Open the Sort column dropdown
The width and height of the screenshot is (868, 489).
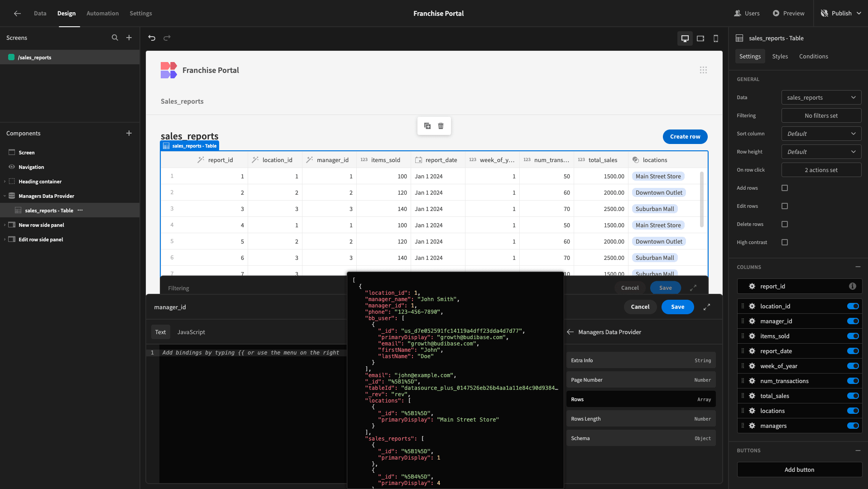coord(821,134)
